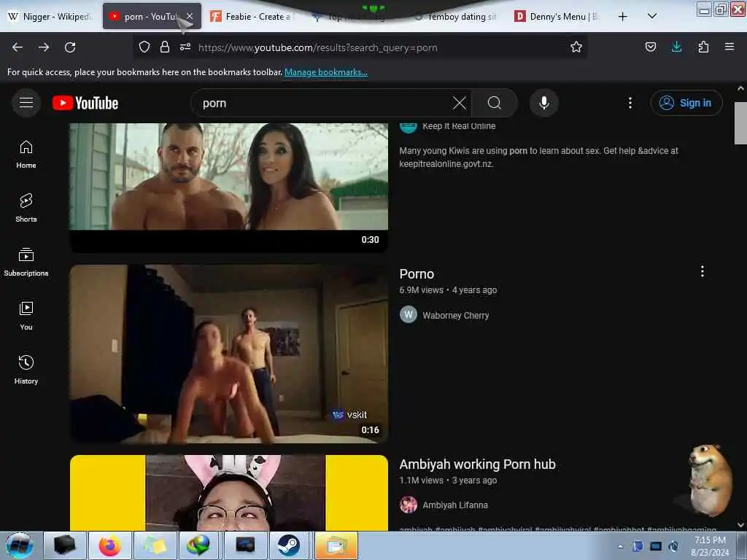This screenshot has width=747, height=560.
Task: Switch to the Wikipedia browser tab
Action: pos(50,17)
